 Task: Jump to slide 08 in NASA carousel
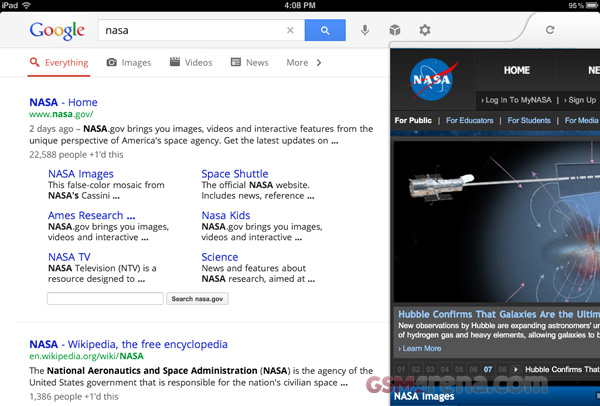[502, 369]
